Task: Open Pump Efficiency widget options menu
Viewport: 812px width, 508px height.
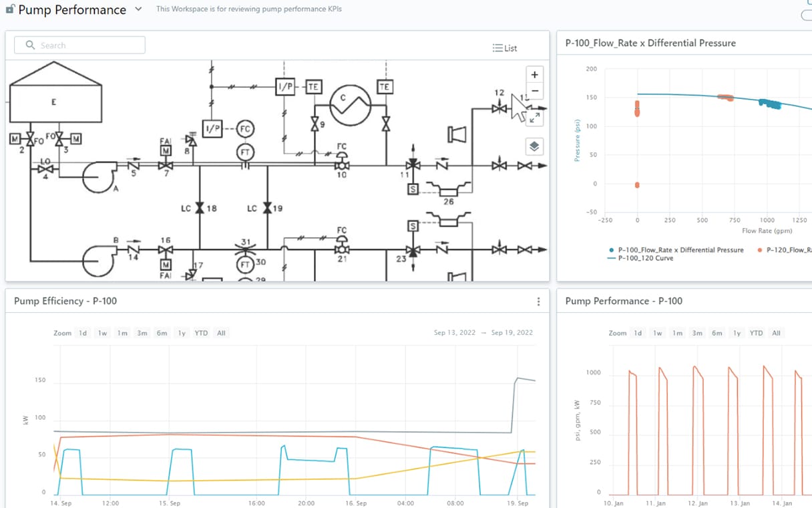Action: click(538, 301)
